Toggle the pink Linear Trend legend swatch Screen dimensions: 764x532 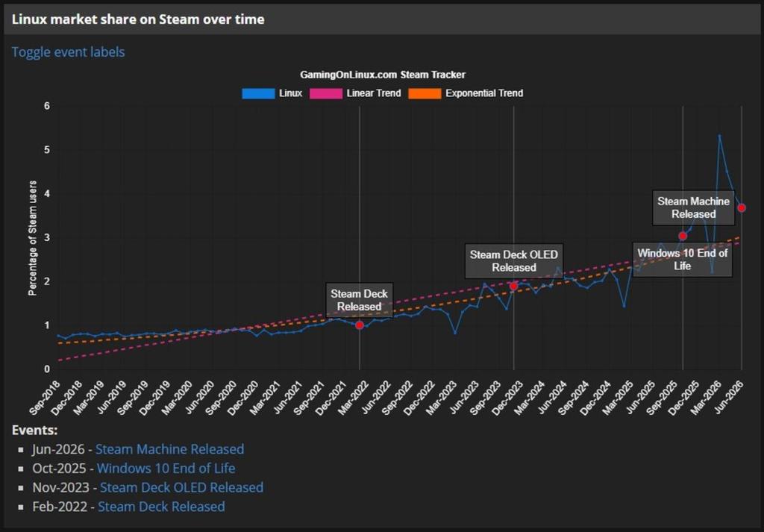coord(326,93)
